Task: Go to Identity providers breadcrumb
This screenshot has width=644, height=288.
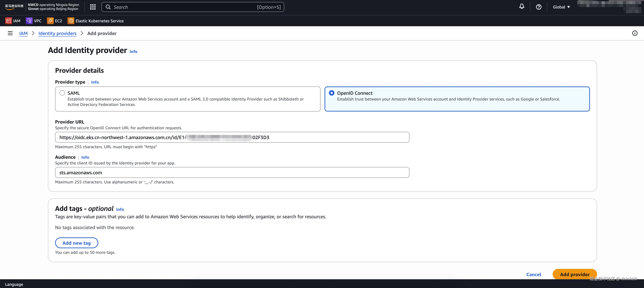Action: click(57, 34)
